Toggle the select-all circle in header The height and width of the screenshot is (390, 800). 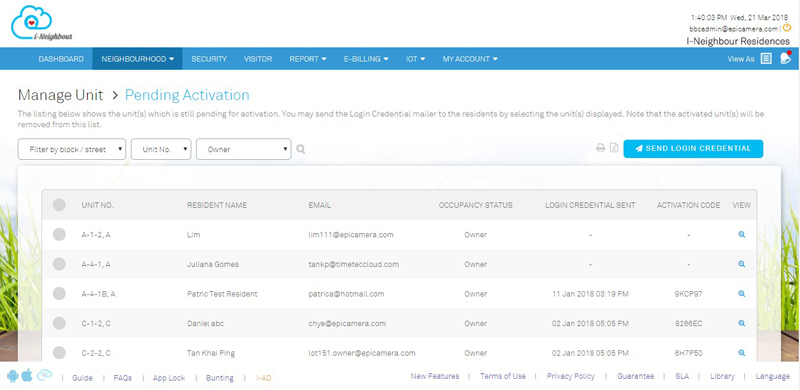59,205
